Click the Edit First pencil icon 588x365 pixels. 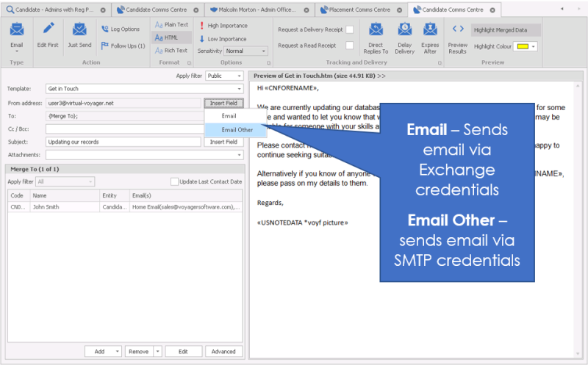(49, 30)
